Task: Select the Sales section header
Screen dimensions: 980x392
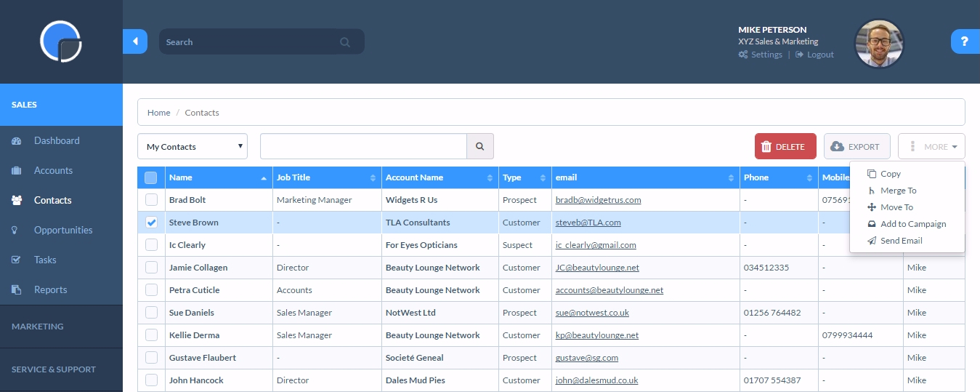Action: click(x=61, y=105)
